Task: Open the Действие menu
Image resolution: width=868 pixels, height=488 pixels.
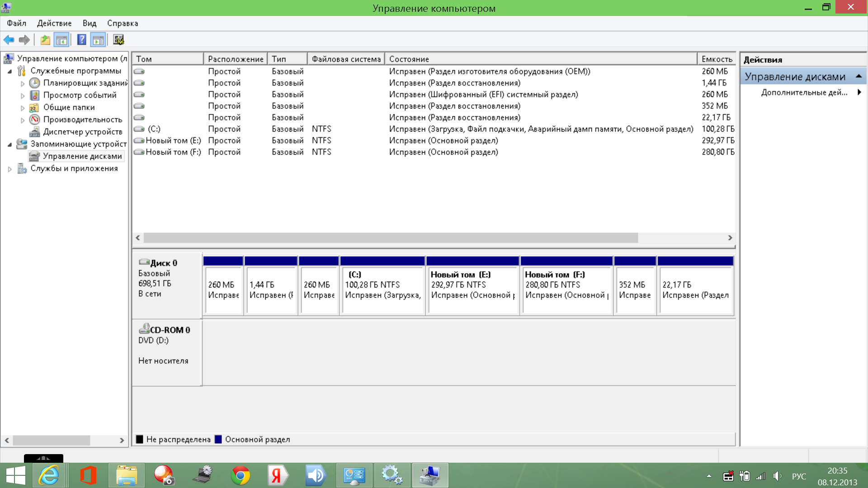Action: (x=54, y=23)
